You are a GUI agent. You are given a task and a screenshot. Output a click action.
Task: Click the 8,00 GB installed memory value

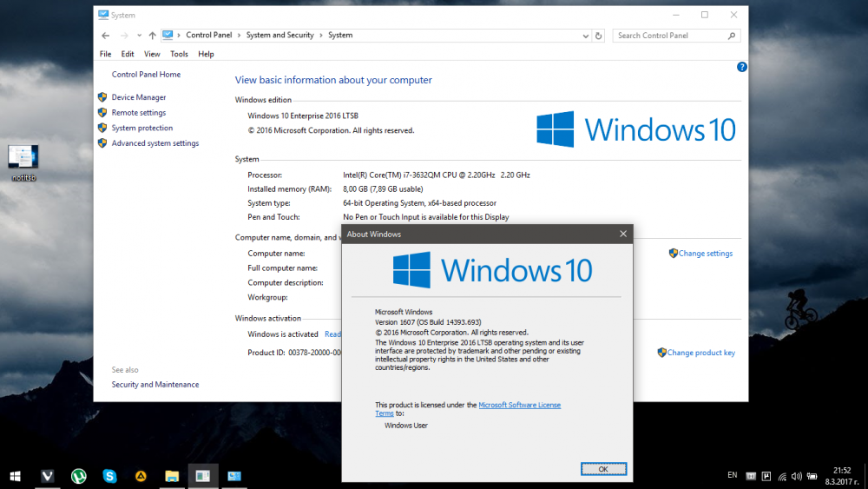point(383,188)
